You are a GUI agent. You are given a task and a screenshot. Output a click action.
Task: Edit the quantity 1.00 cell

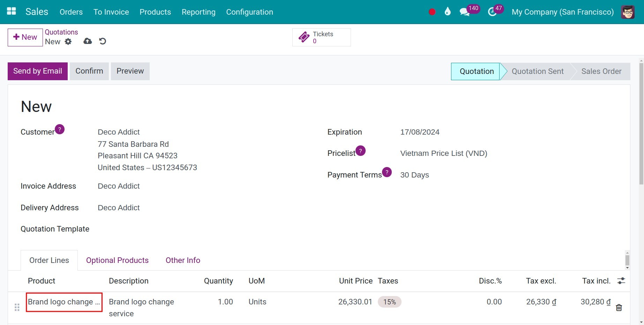225,302
